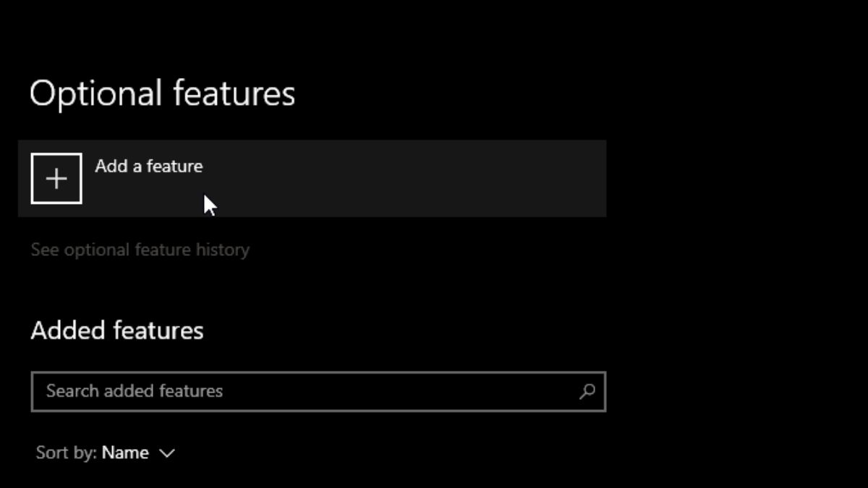This screenshot has width=868, height=488.
Task: Open the optional feature history link
Action: pyautogui.click(x=140, y=250)
